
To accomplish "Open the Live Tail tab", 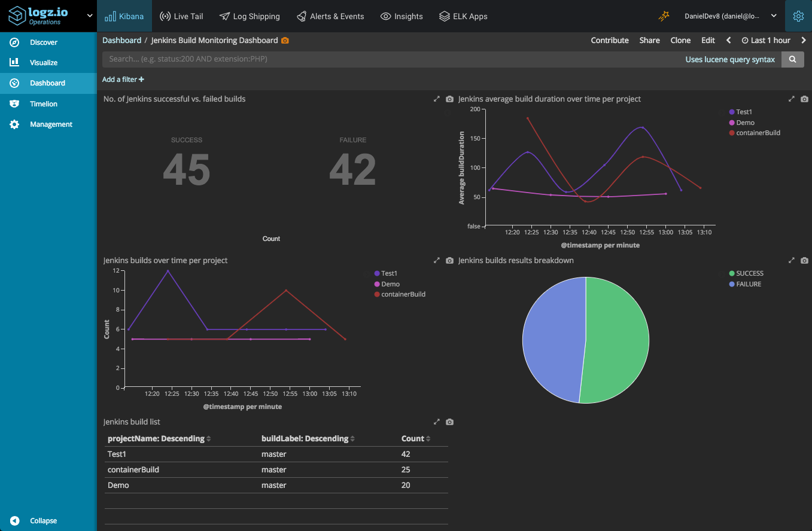I will click(181, 16).
